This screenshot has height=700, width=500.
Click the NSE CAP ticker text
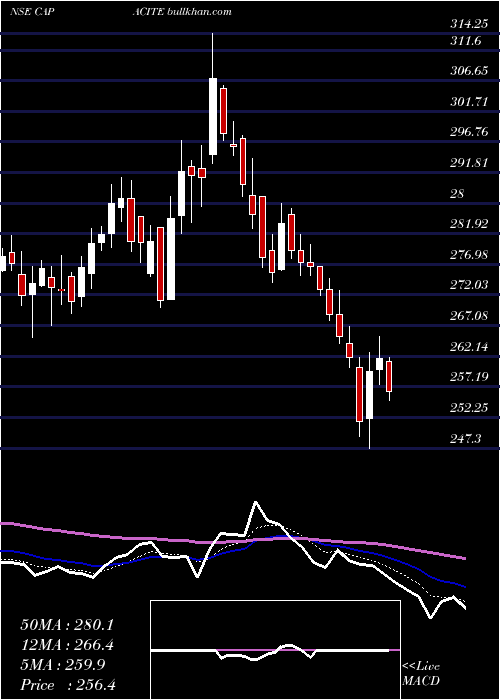[32, 12]
